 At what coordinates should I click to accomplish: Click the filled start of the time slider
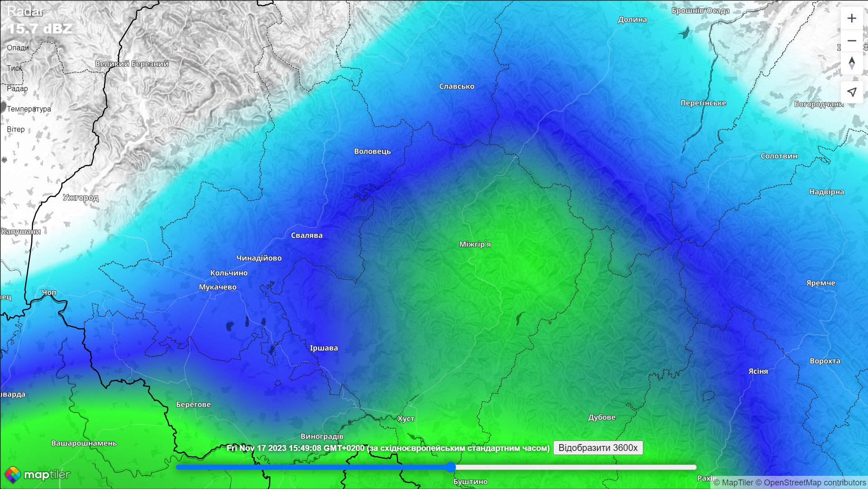[x=178, y=467]
